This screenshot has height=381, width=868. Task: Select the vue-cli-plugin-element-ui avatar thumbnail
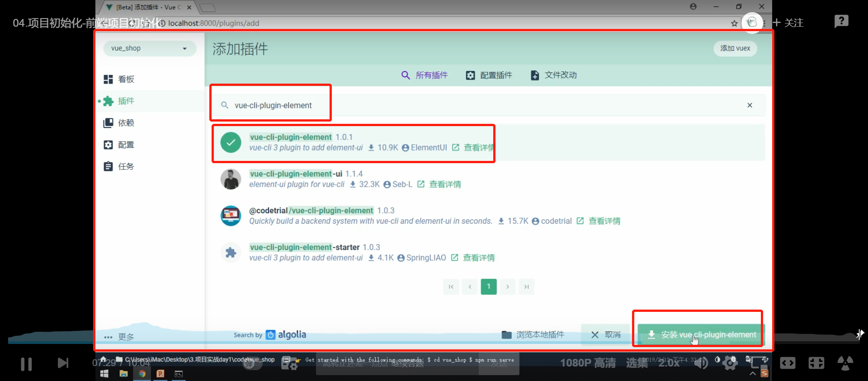tap(231, 179)
